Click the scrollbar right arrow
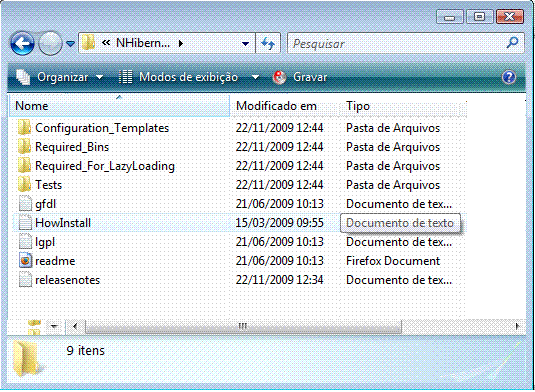This screenshot has width=535, height=392. click(x=517, y=326)
